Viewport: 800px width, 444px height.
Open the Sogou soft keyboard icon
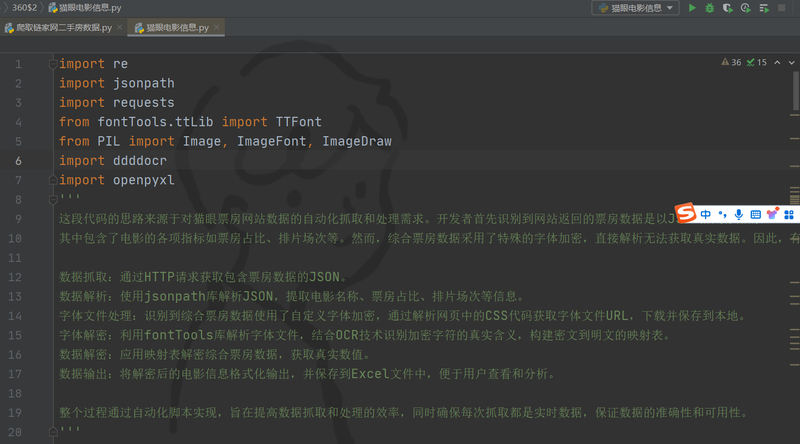(x=756, y=215)
